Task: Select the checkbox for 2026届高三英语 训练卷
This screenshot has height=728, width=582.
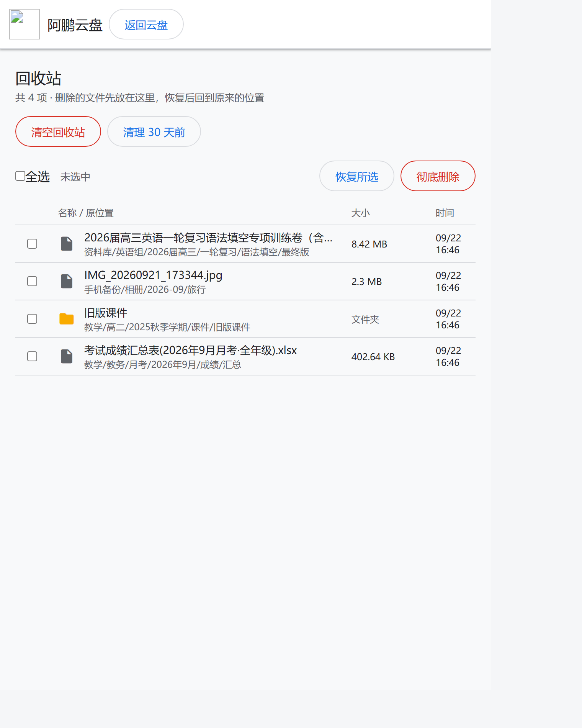Action: click(32, 244)
